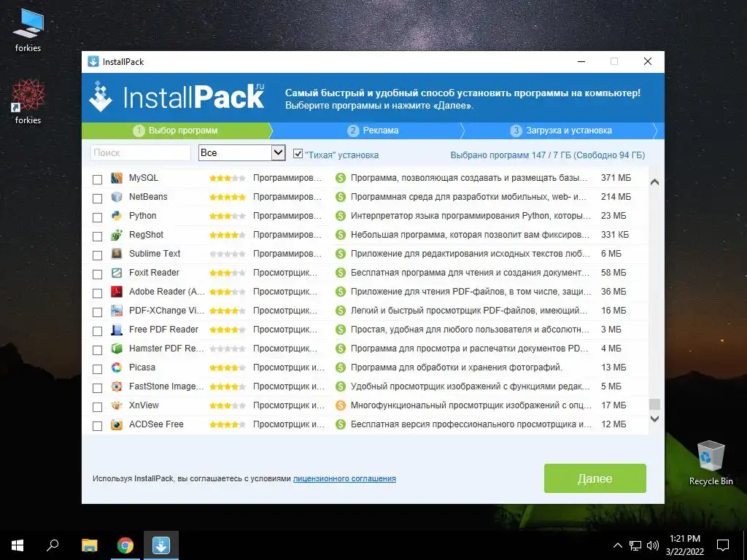Click the green license icon in Python row
Screen dimensions: 747x560
point(340,216)
